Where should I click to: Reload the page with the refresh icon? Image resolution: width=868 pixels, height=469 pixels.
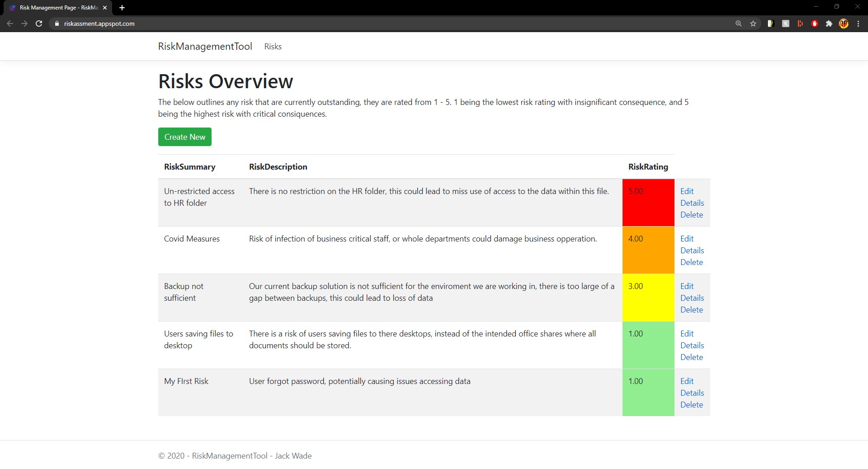tap(39, 24)
